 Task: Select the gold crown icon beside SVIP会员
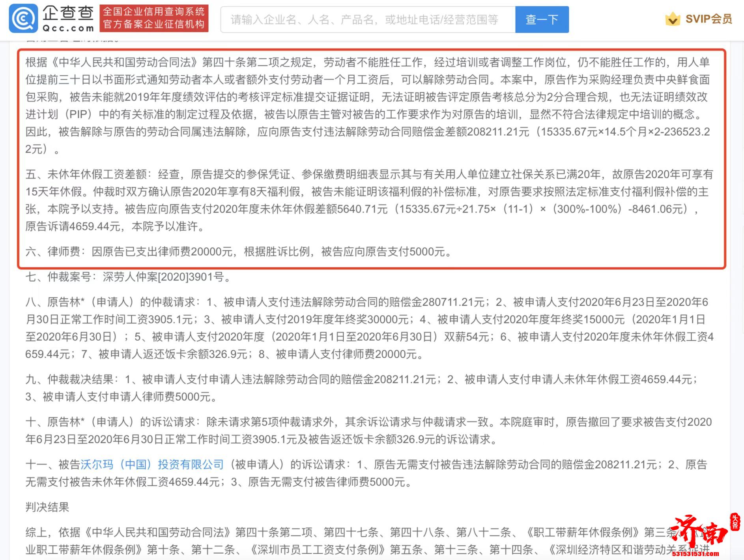coord(673,19)
